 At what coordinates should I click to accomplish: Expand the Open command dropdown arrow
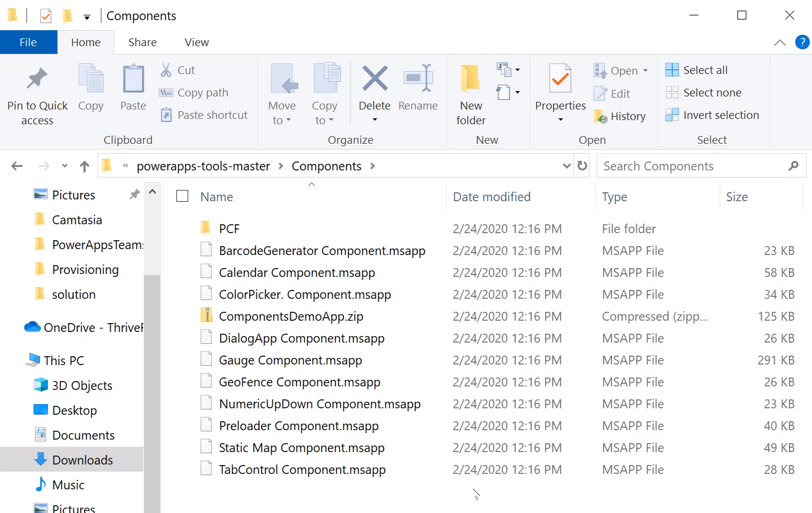tap(645, 71)
